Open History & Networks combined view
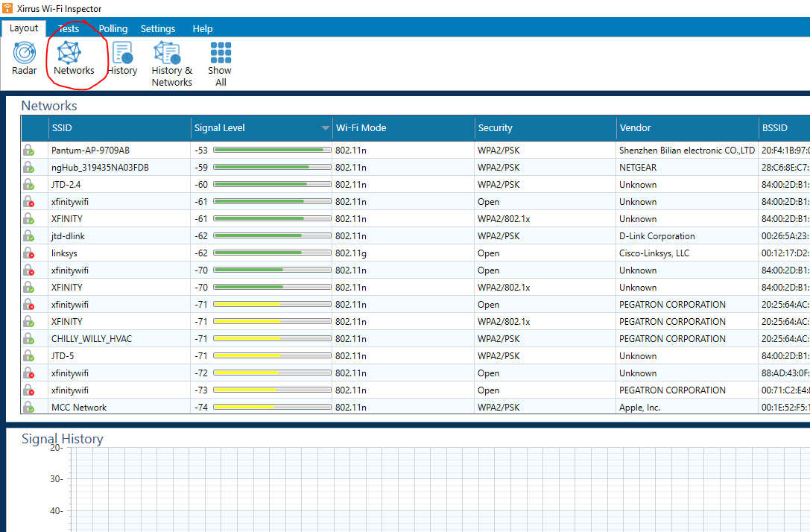Viewport: 810px width, 532px height. pyautogui.click(x=171, y=64)
